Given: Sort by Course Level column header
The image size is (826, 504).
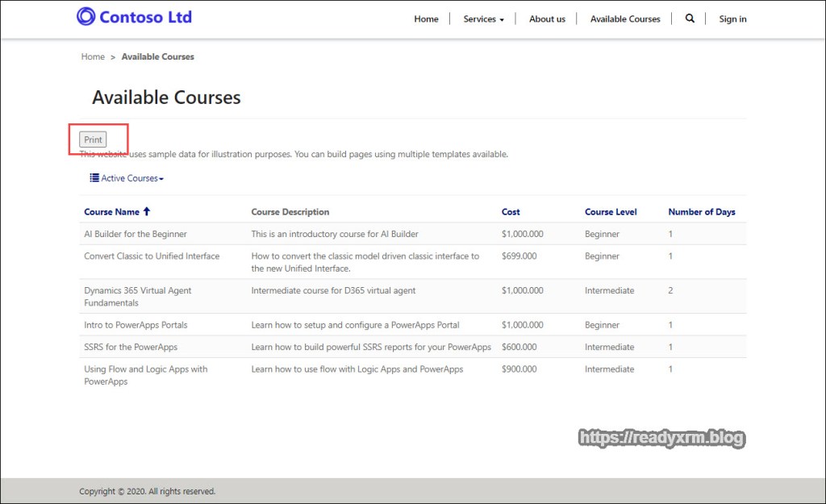Looking at the screenshot, I should [x=611, y=212].
